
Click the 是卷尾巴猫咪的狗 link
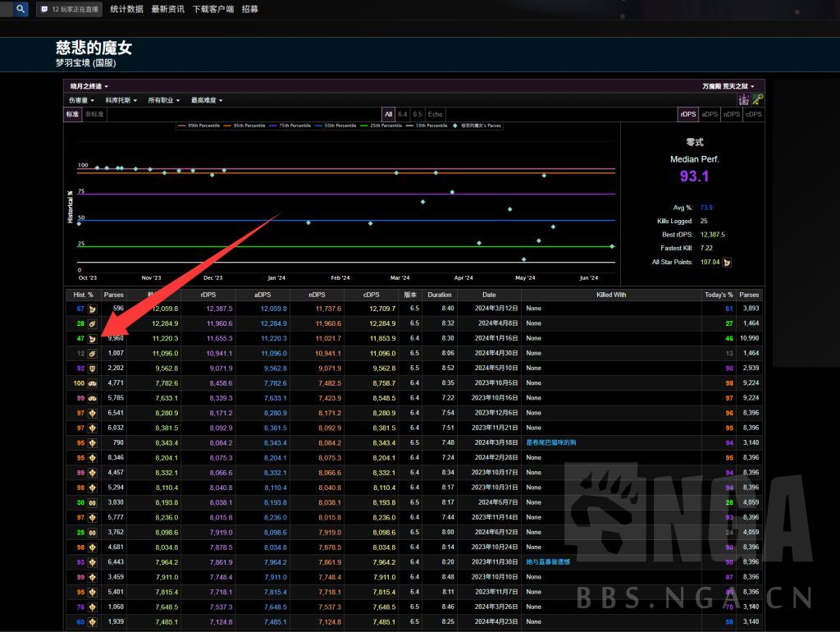pyautogui.click(x=550, y=442)
